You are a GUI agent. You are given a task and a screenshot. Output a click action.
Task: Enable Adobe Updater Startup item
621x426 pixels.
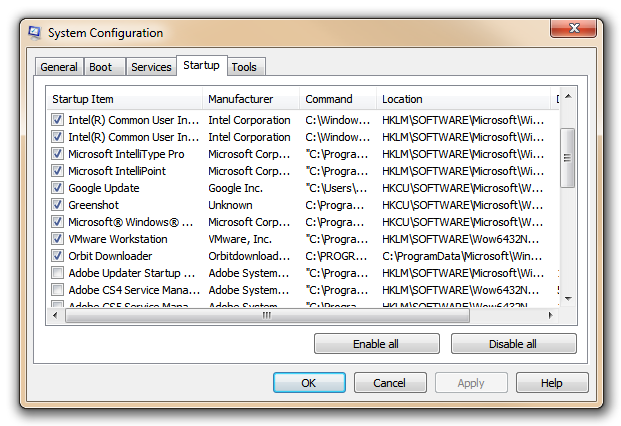pos(57,273)
